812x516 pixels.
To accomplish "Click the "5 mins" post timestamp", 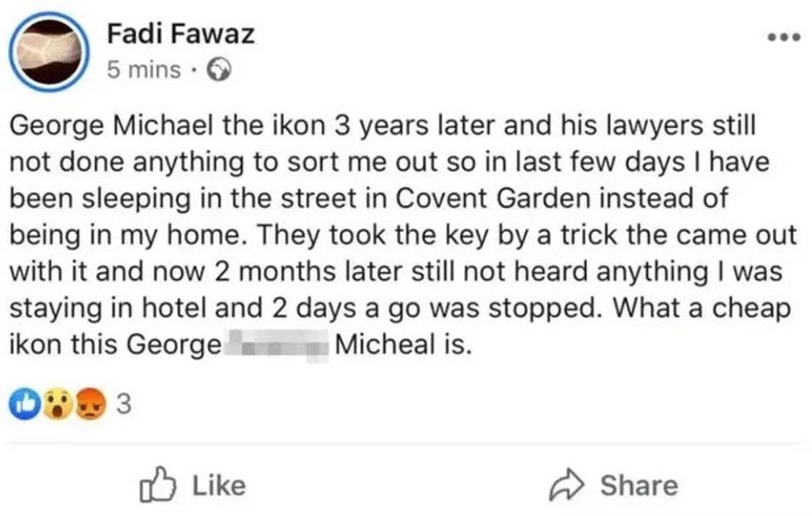I will coord(143,70).
